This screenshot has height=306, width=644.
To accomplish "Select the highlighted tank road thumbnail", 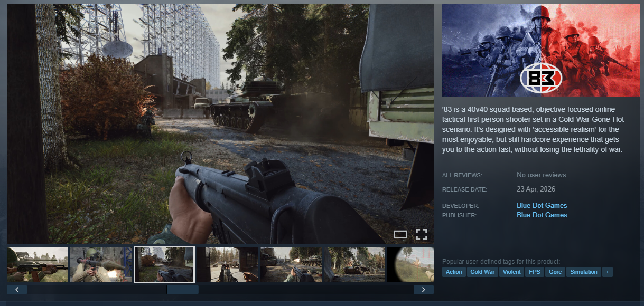I will (164, 264).
